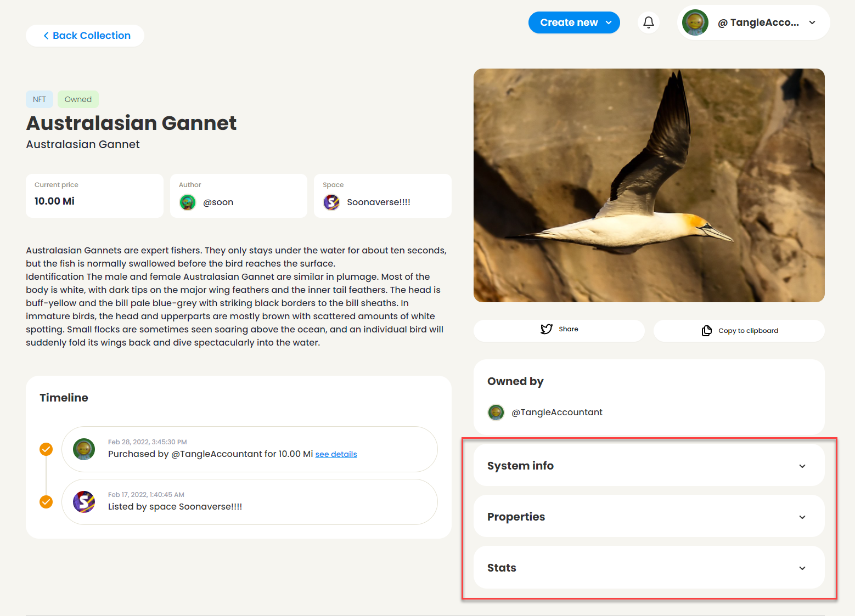Click the copy to clipboard icon

(707, 331)
